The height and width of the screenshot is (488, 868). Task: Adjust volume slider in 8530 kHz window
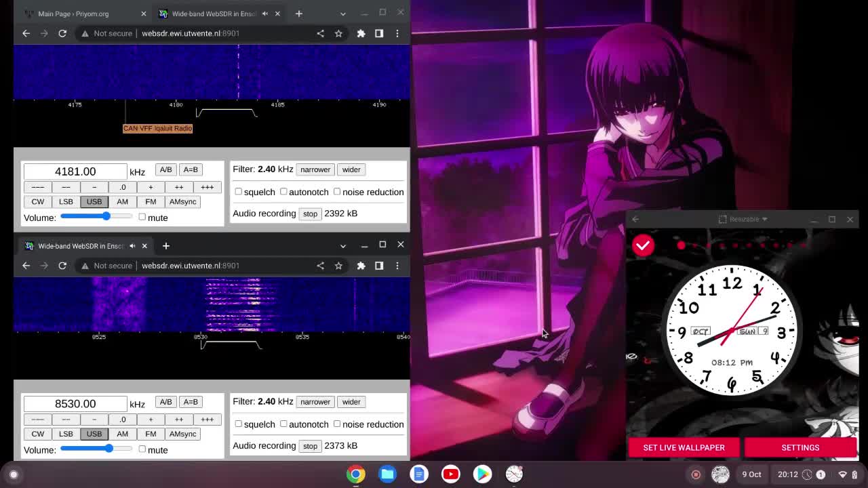coord(96,449)
